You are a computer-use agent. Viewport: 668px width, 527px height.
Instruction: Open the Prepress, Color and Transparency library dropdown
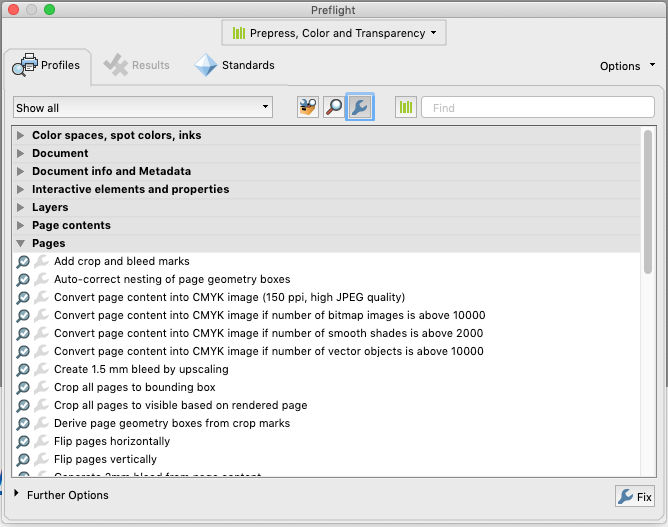[x=334, y=33]
